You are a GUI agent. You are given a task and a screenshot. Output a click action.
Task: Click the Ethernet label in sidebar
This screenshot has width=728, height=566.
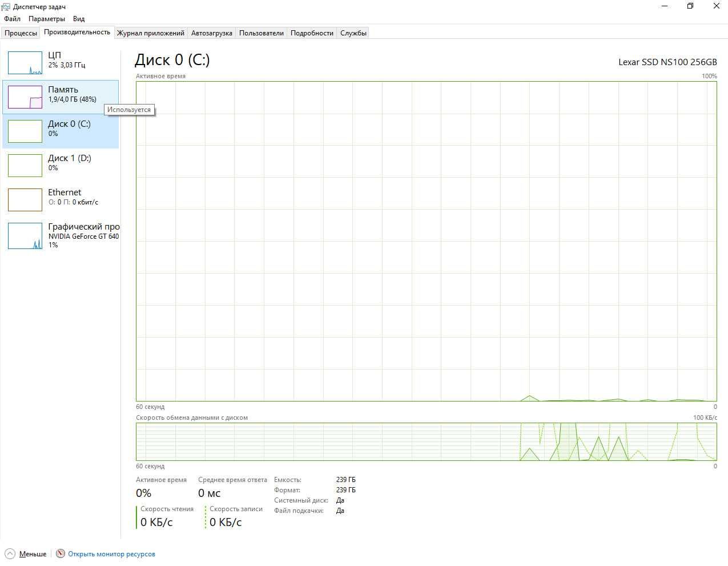click(x=65, y=192)
